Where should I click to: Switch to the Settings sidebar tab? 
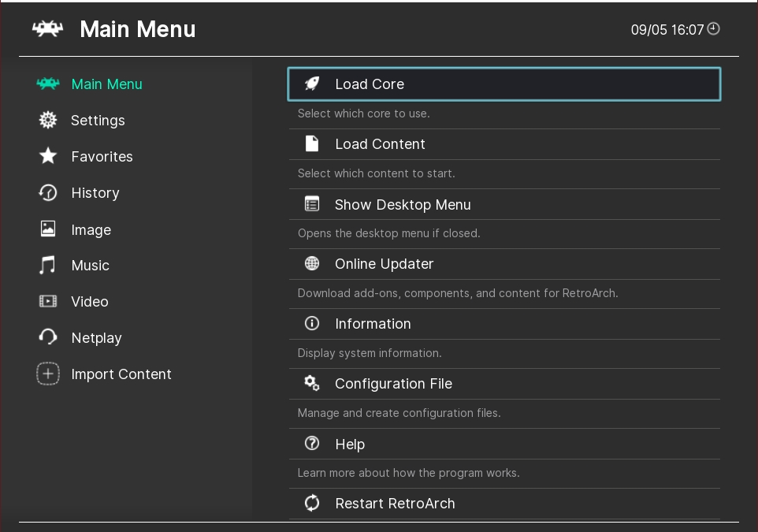[x=98, y=121]
